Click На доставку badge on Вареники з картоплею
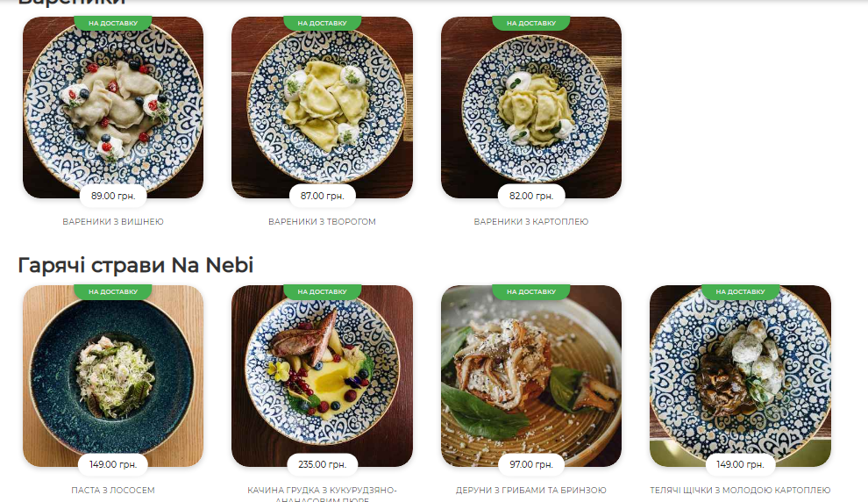The image size is (868, 502). pyautogui.click(x=531, y=24)
